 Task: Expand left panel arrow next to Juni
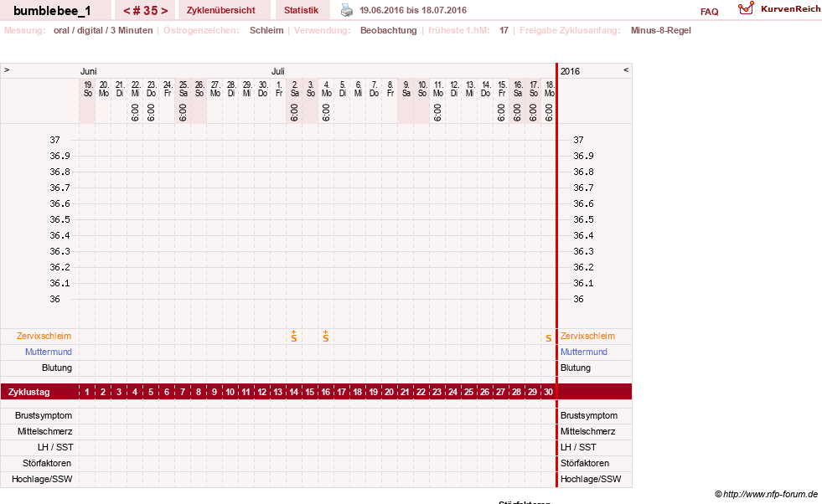pyautogui.click(x=7, y=69)
